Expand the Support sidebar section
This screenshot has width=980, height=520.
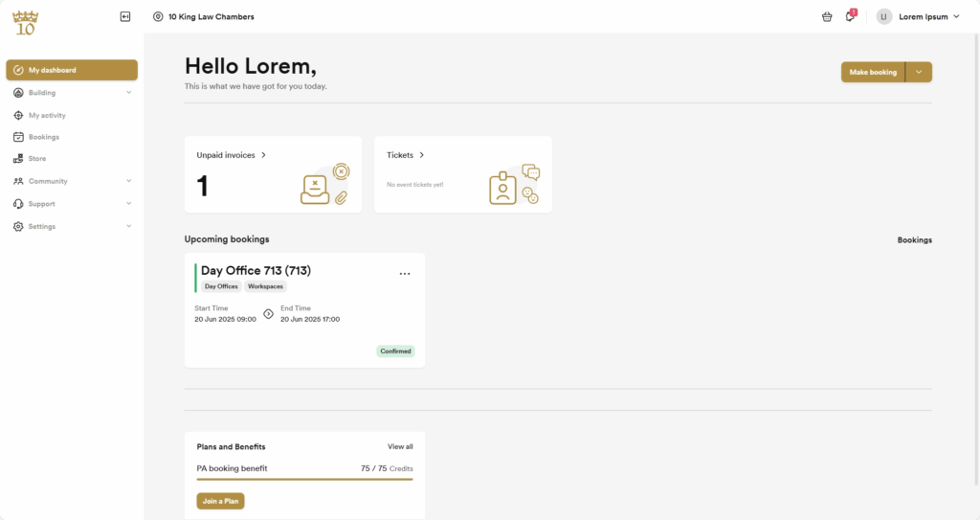click(x=72, y=203)
